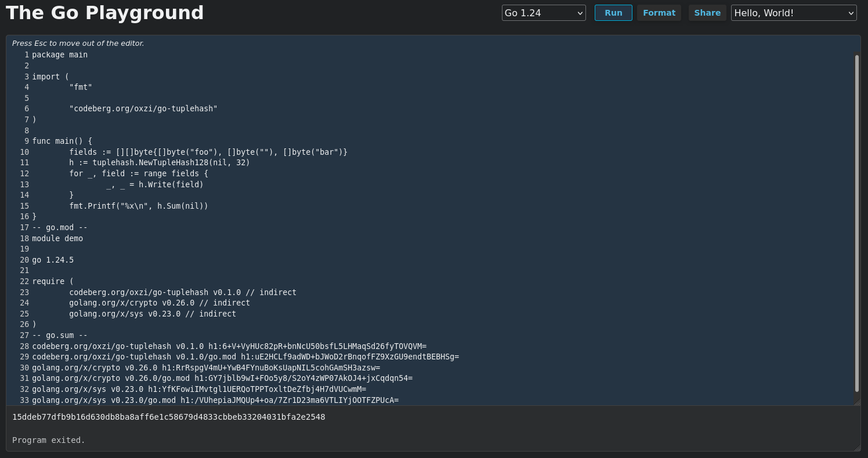Click the 'golang.org/x/crypto v0.26.0 // indirect' line
The height and width of the screenshot is (458, 868).
pos(160,303)
